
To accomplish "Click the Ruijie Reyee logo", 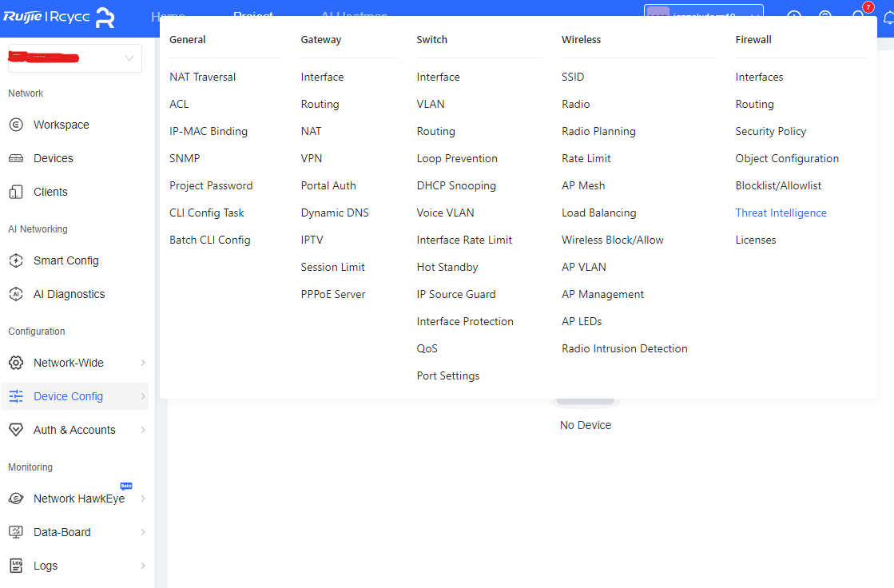I will [59, 17].
